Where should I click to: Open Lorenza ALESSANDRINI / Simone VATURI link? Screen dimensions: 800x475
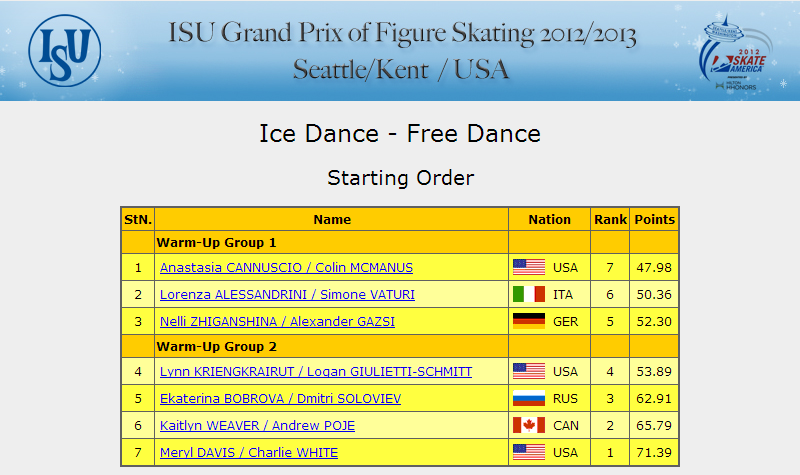point(287,295)
